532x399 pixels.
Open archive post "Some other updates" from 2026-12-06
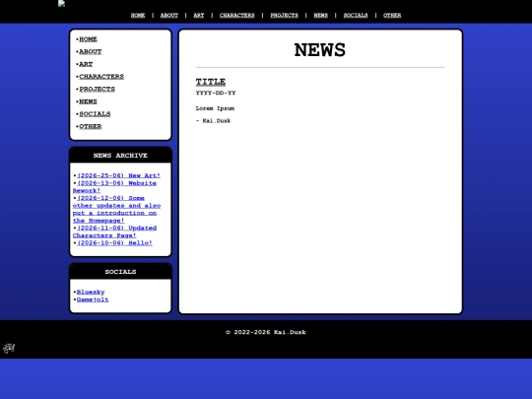coord(116,209)
